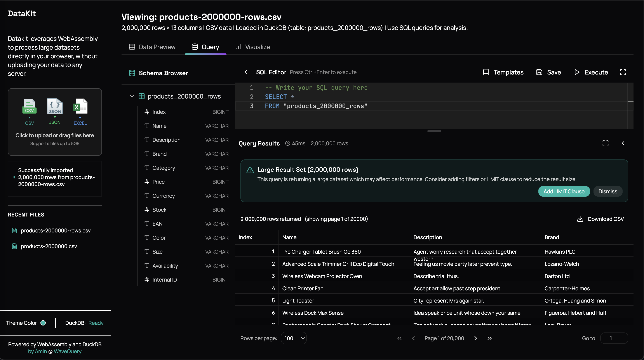This screenshot has height=360, width=644.
Task: Select the Availability column in schema
Action: [186, 266]
